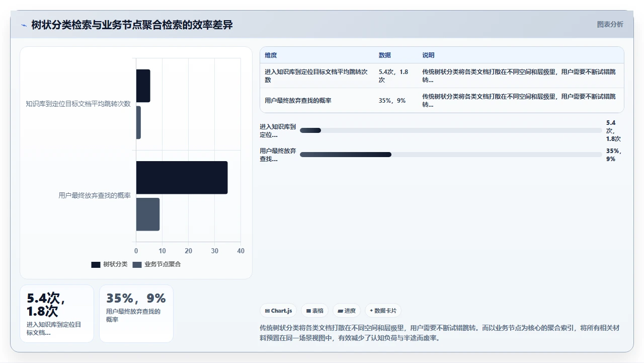Click the 说明 column header
Screen dimensions: 644x363
428,55
